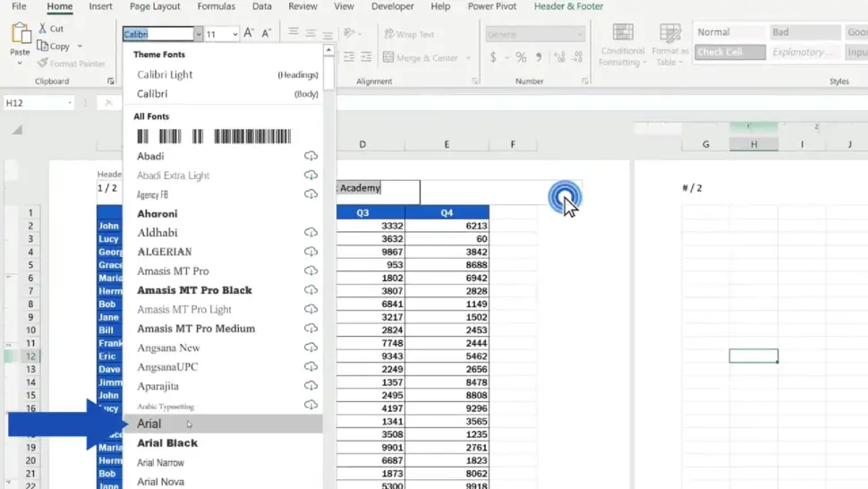
Task: Apply the Explanatory cell style
Action: (805, 52)
